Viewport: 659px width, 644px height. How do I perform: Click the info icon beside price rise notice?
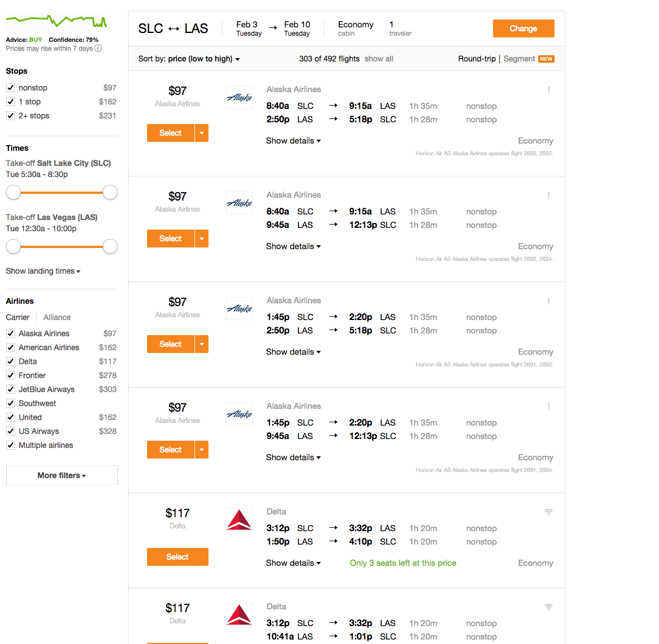point(98,48)
